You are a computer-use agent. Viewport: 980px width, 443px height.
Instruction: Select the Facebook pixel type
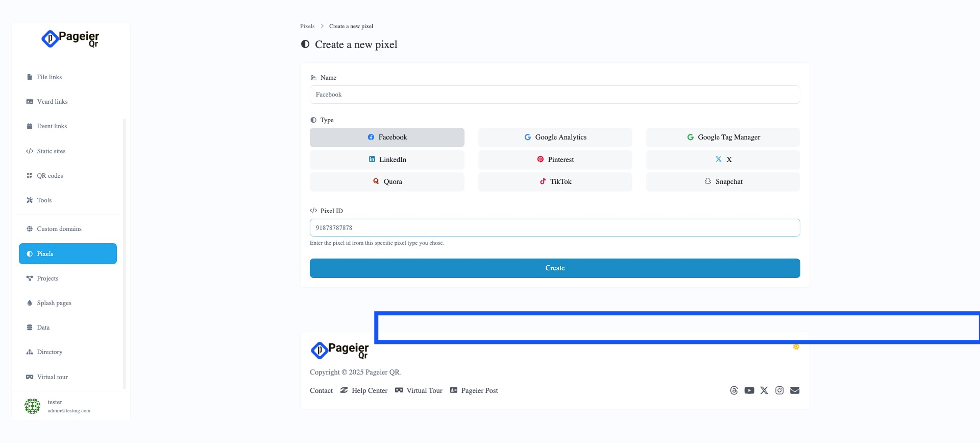(387, 137)
